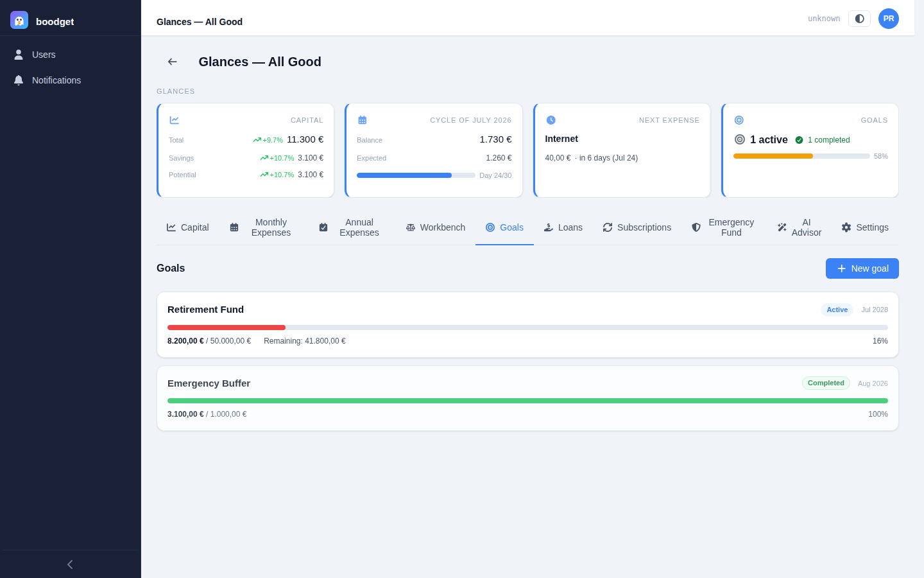Click the "Remaining: 41.800,00 €" text
The height and width of the screenshot is (578, 924).
pyautogui.click(x=305, y=341)
